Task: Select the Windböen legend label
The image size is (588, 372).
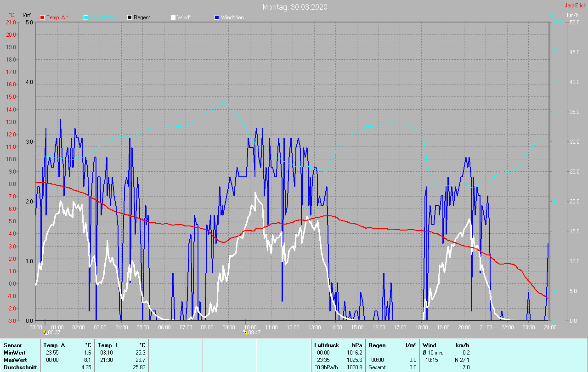Action: (x=232, y=17)
